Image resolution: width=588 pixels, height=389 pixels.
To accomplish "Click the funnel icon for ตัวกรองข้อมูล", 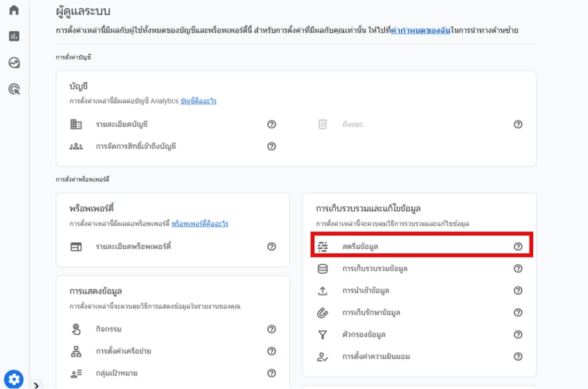I will [x=322, y=335].
